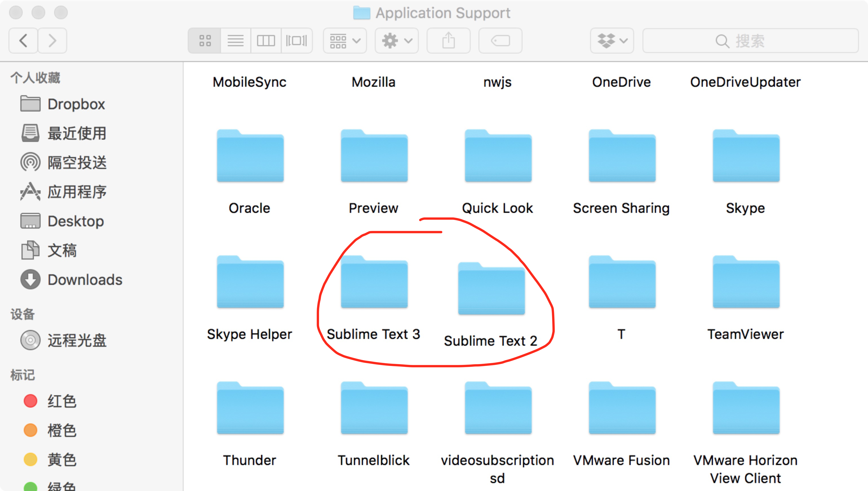Click the nwjs folder label
The image size is (868, 491).
coord(497,82)
